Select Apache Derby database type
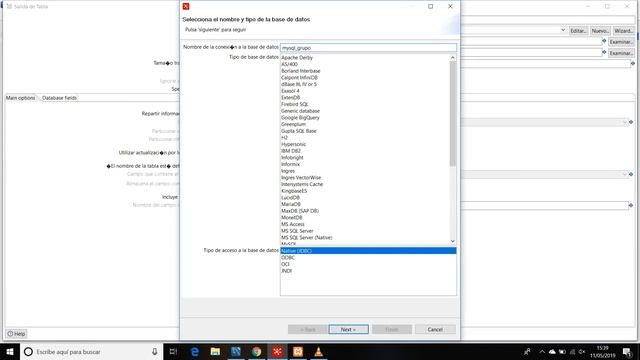This screenshot has height=360, width=640. click(297, 58)
